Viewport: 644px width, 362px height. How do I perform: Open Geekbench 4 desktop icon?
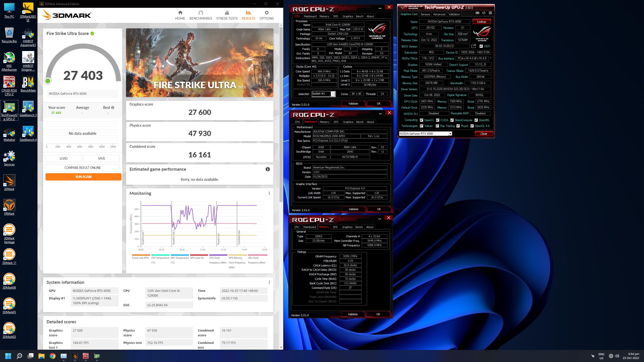[x=28, y=134]
